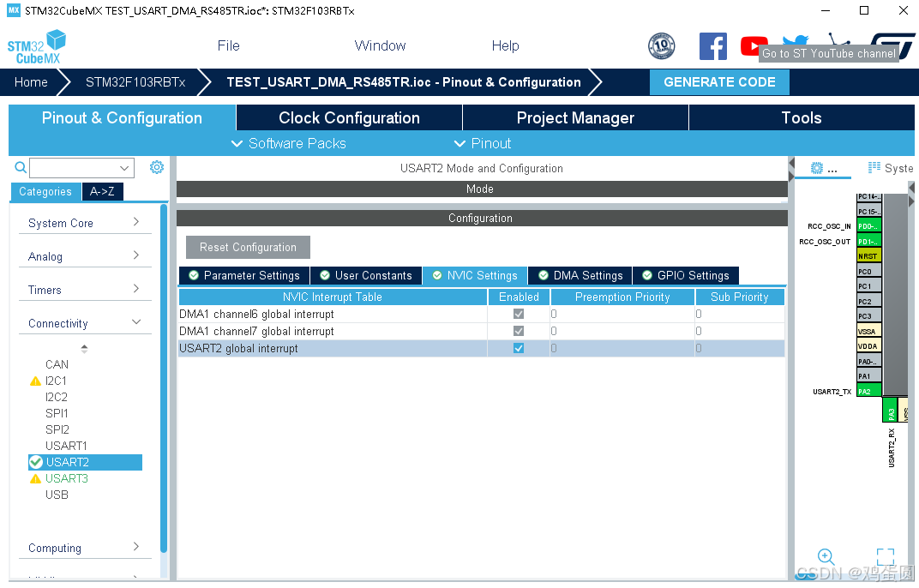
Task: Click the GENERATE CODE button
Action: point(719,82)
